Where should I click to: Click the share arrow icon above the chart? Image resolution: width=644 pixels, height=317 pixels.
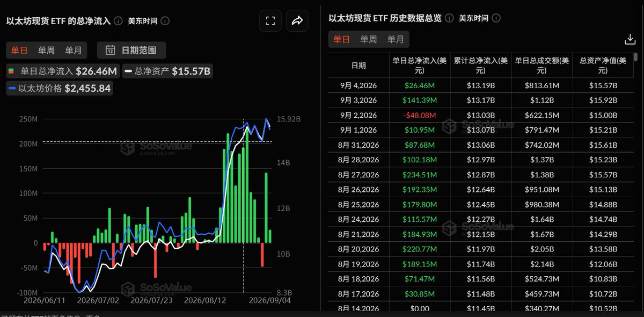tap(297, 21)
